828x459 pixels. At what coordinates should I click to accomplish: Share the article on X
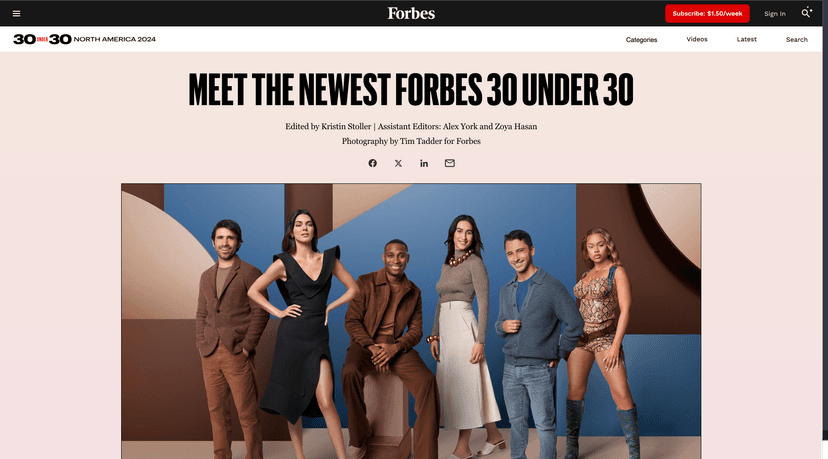click(398, 163)
